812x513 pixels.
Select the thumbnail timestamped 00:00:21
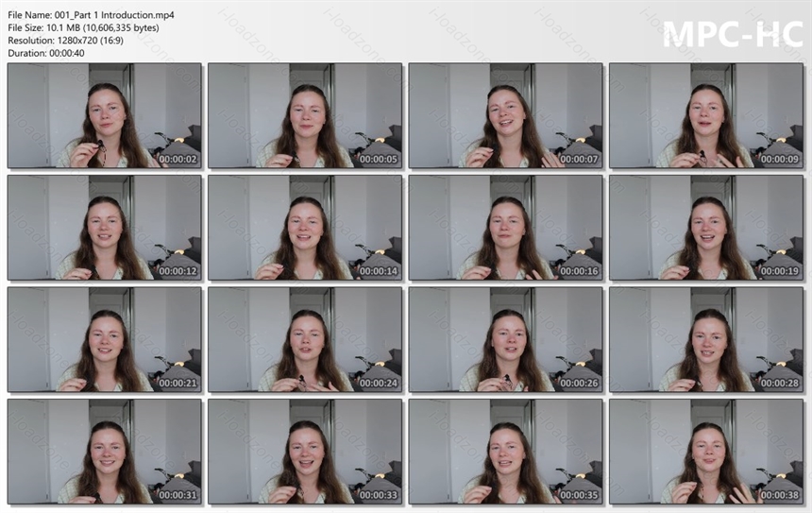[105, 339]
